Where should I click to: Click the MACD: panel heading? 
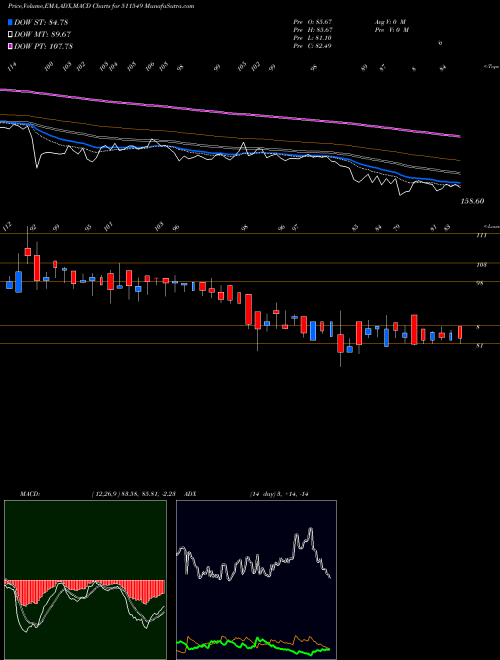click(x=29, y=494)
